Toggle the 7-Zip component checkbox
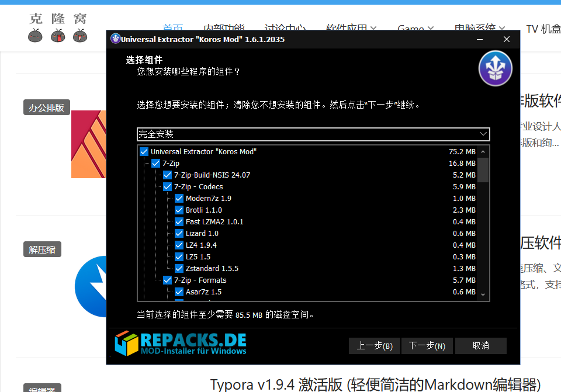 155,164
